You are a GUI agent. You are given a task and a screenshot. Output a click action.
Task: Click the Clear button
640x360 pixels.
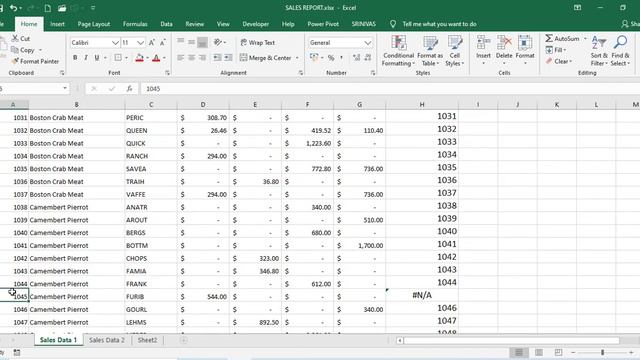pos(558,61)
